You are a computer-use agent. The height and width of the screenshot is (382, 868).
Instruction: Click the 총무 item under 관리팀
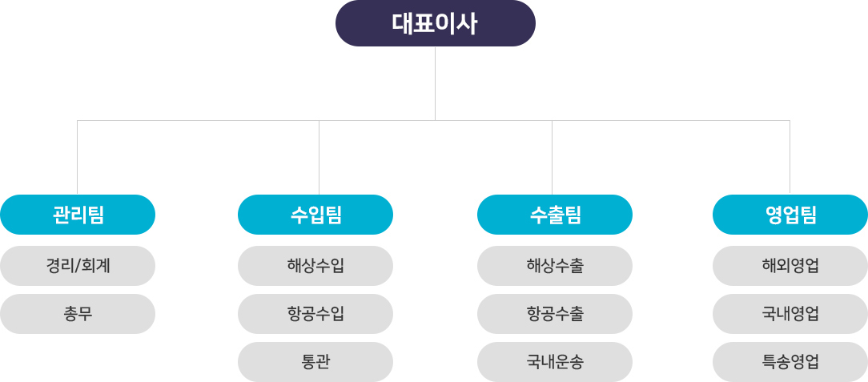coord(78,314)
